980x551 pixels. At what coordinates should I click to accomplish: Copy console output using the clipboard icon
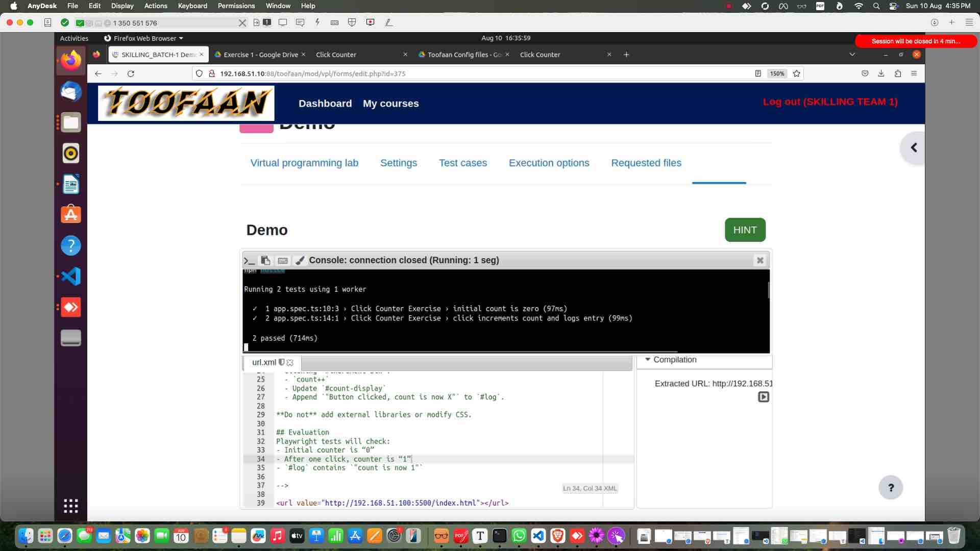[x=265, y=261]
